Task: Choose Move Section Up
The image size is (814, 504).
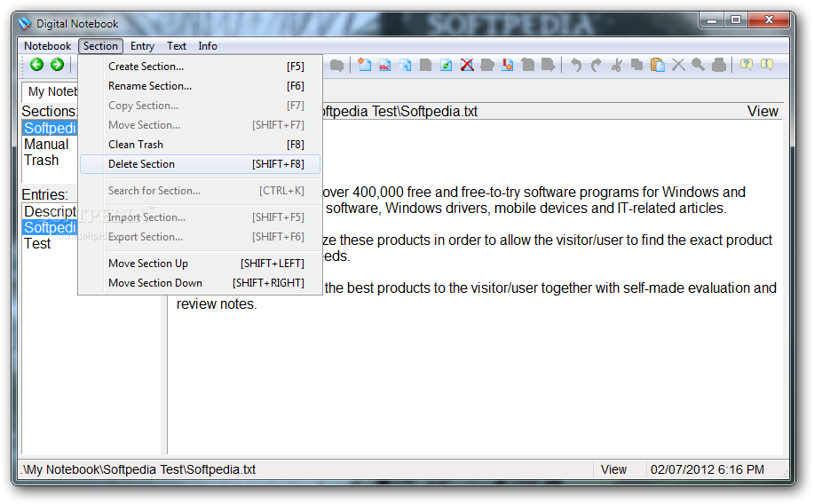Action: pyautogui.click(x=201, y=264)
